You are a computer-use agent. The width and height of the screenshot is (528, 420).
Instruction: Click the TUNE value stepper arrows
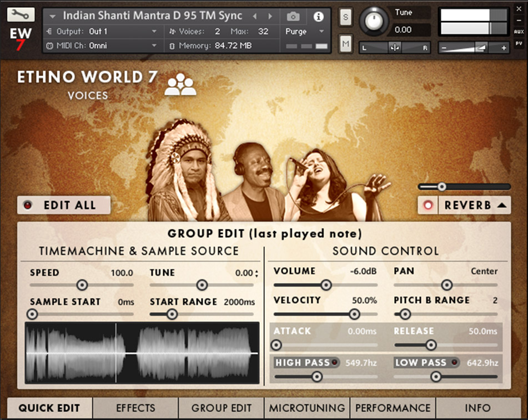pos(257,273)
